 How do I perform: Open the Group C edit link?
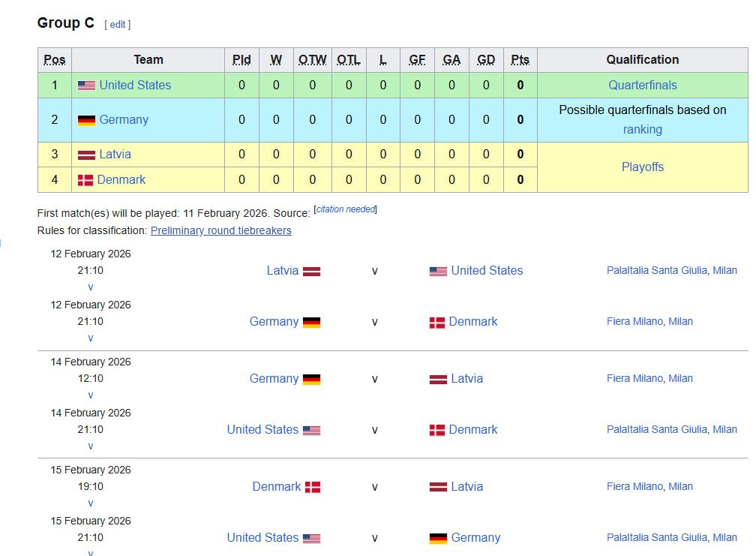point(118,25)
